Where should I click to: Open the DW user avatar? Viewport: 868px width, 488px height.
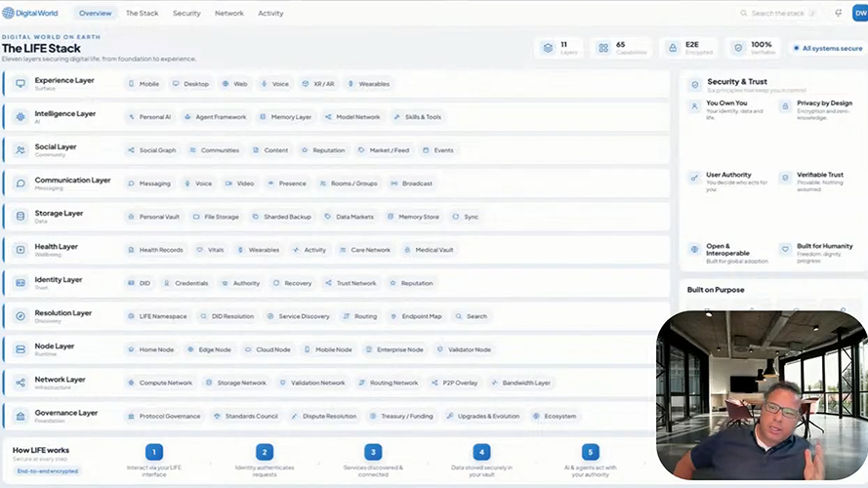point(860,13)
